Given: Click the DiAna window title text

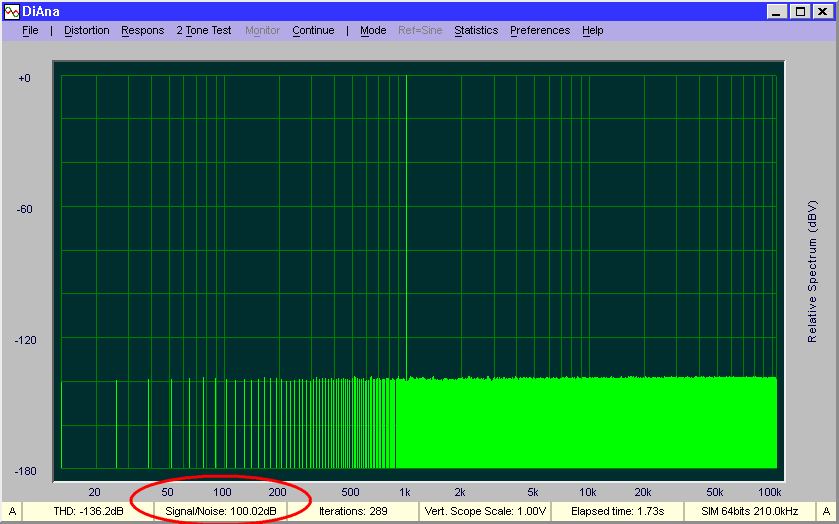Looking at the screenshot, I should pyautogui.click(x=41, y=11).
